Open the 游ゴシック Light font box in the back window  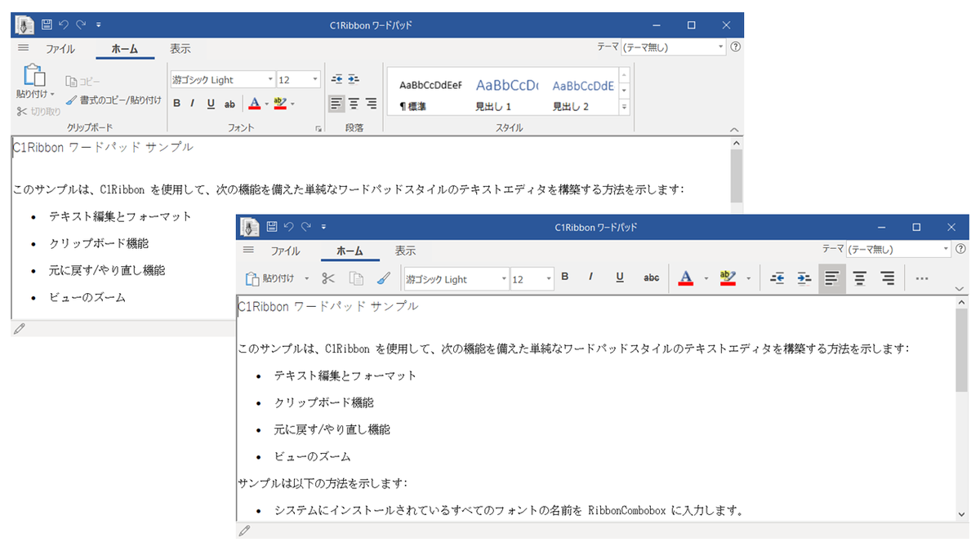point(223,80)
